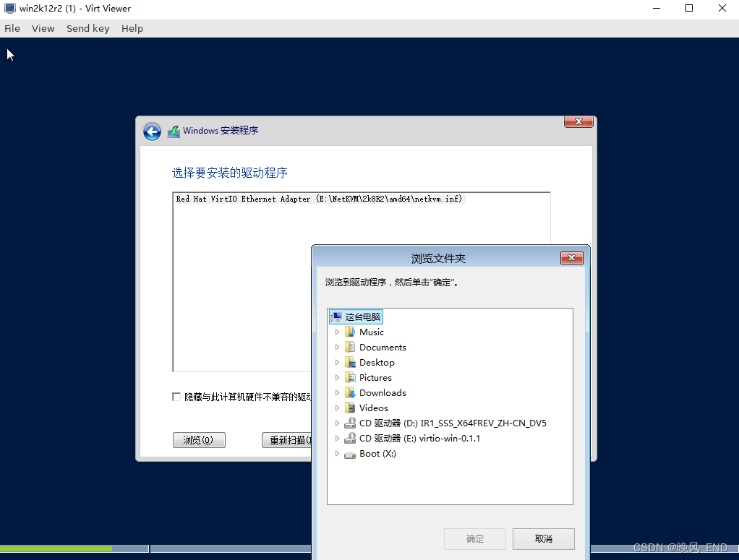Click the Desktop folder icon
This screenshot has height=560, width=739.
coord(350,362)
